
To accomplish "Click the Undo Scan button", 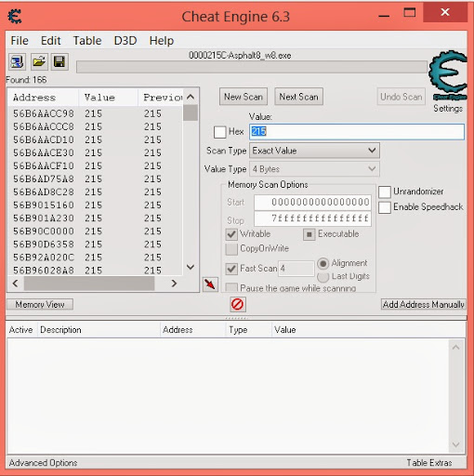I will 402,97.
